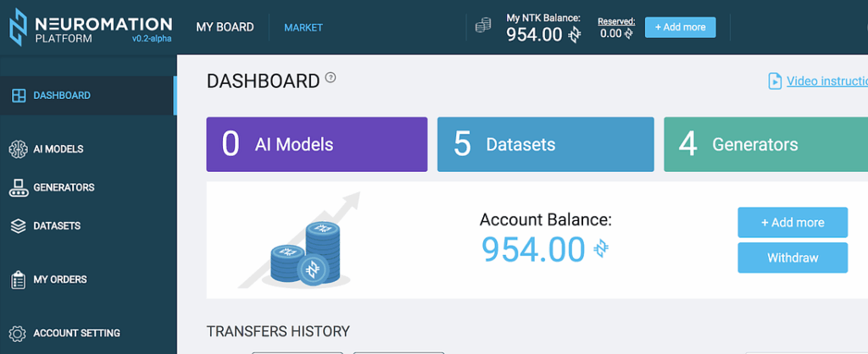
Task: Click the Account Setting gear icon
Action: click(x=18, y=334)
